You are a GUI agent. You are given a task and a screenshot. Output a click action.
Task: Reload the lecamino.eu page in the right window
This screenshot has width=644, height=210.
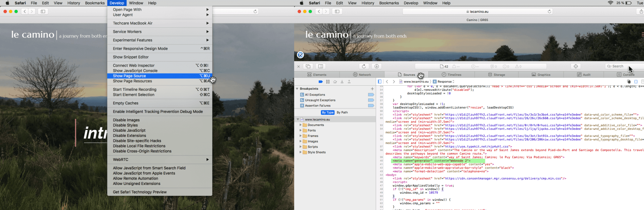pyautogui.click(x=549, y=12)
